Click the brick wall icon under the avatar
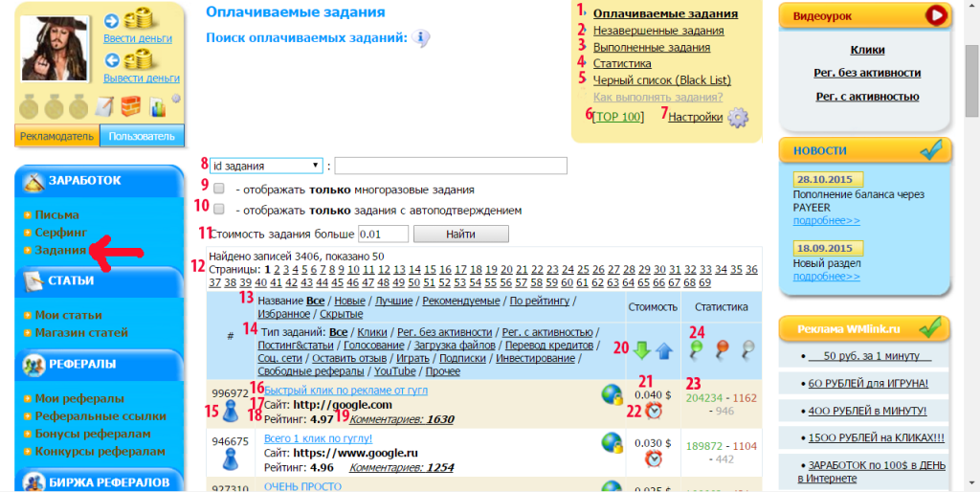Image resolution: width=980 pixels, height=492 pixels. (130, 107)
